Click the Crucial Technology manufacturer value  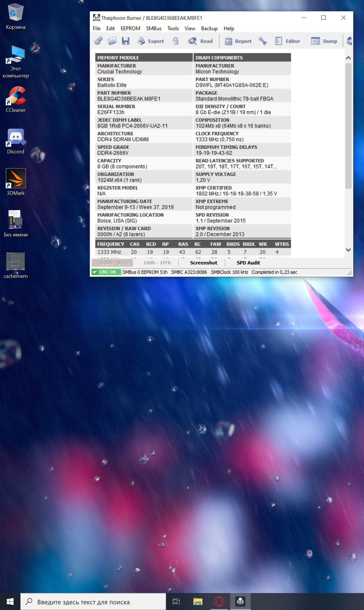pyautogui.click(x=120, y=72)
